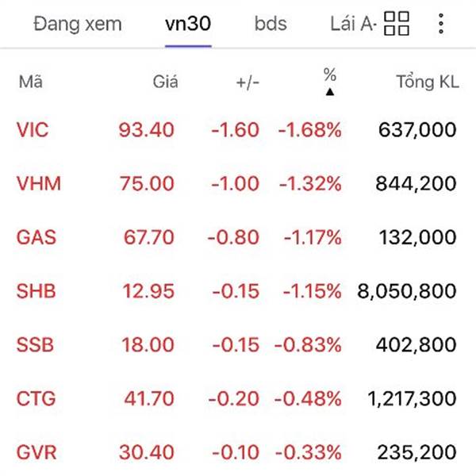Select the vn30 watchlist tab
The width and height of the screenshot is (476, 476).
(188, 24)
